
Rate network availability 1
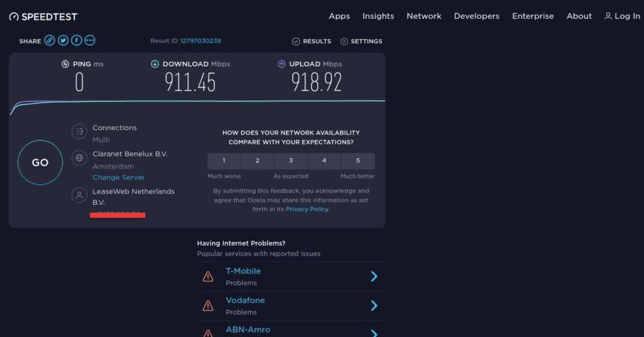pos(224,161)
